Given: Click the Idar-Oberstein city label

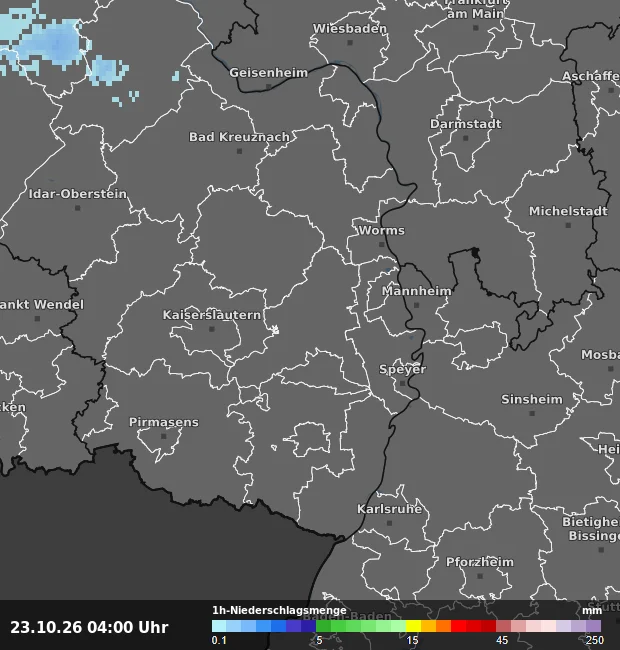Looking at the screenshot, I should coord(78,194).
